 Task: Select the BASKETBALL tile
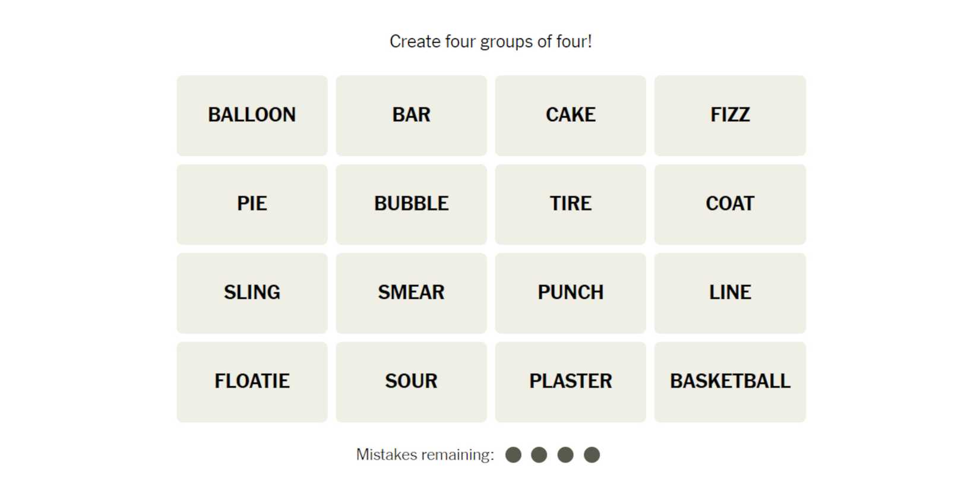coord(730,382)
